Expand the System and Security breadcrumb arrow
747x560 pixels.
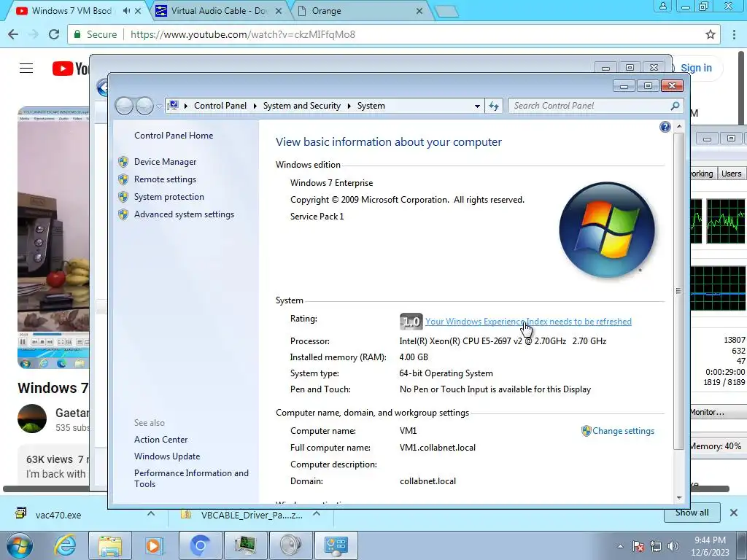tap(349, 106)
